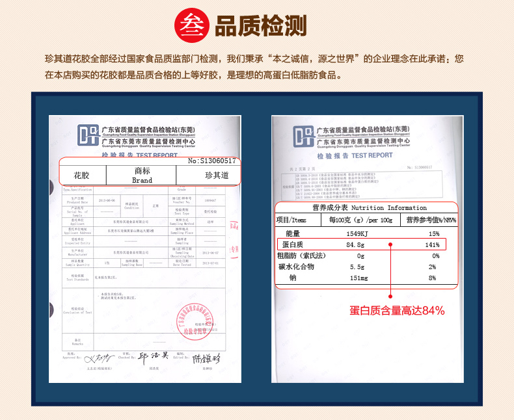Select the paragraph line starting 在本店购买的花胶
The height and width of the screenshot is (420, 514).
click(193, 75)
